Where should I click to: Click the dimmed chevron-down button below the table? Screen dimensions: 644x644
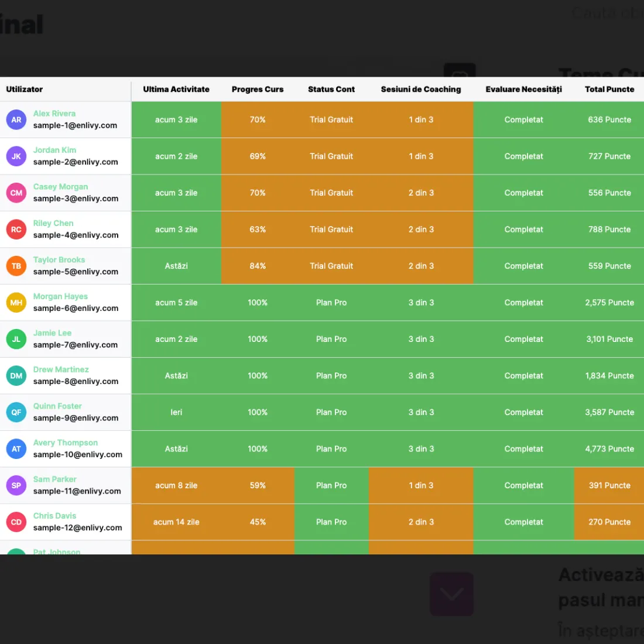pyautogui.click(x=451, y=594)
